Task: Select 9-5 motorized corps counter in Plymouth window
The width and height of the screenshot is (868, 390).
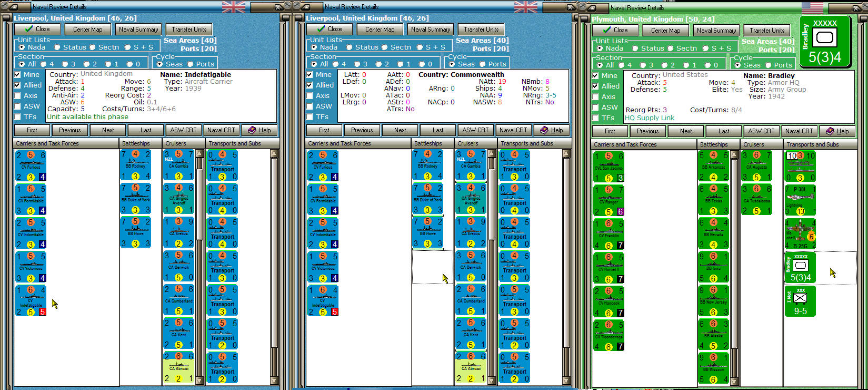Action: (x=800, y=301)
